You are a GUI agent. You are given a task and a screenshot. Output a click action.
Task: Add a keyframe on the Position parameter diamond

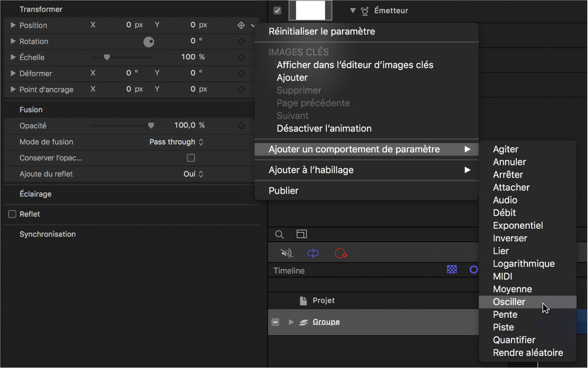241,25
